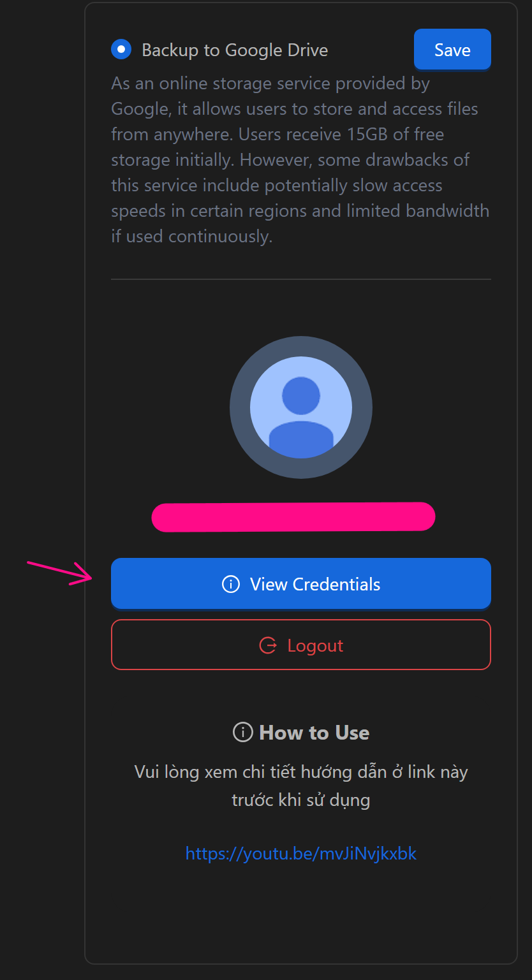
Task: Click the How to Use heading
Action: (314, 733)
